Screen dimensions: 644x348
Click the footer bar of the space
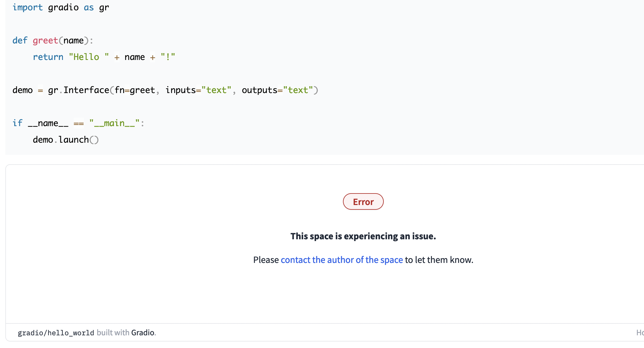click(x=322, y=332)
